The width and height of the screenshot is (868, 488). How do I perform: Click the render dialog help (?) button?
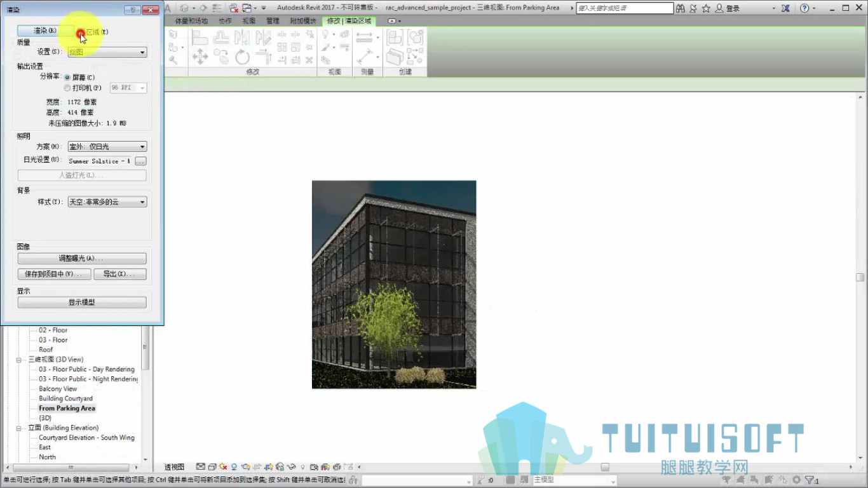[x=132, y=10]
